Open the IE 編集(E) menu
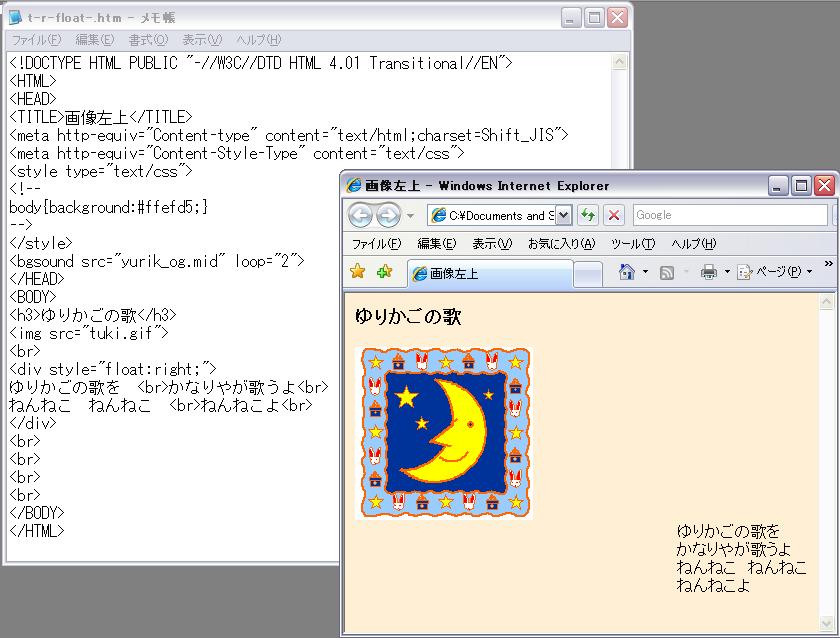Image resolution: width=840 pixels, height=638 pixels. (437, 244)
